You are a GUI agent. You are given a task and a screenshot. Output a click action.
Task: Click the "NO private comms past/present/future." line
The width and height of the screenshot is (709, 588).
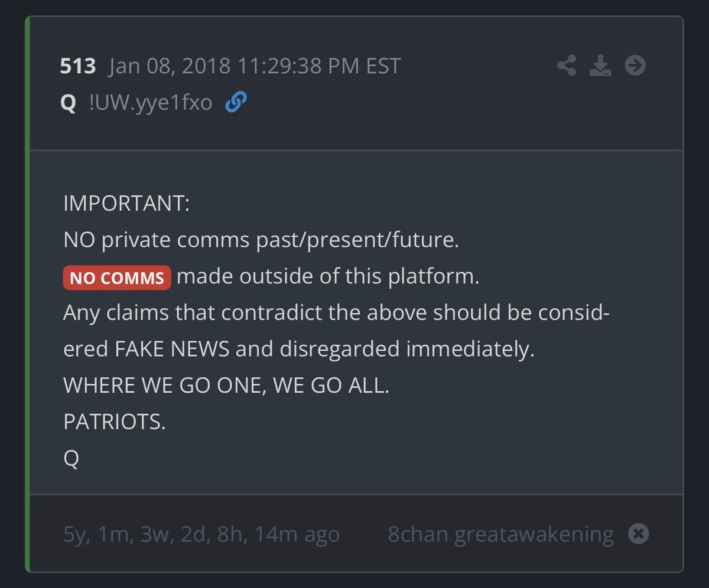point(261,240)
